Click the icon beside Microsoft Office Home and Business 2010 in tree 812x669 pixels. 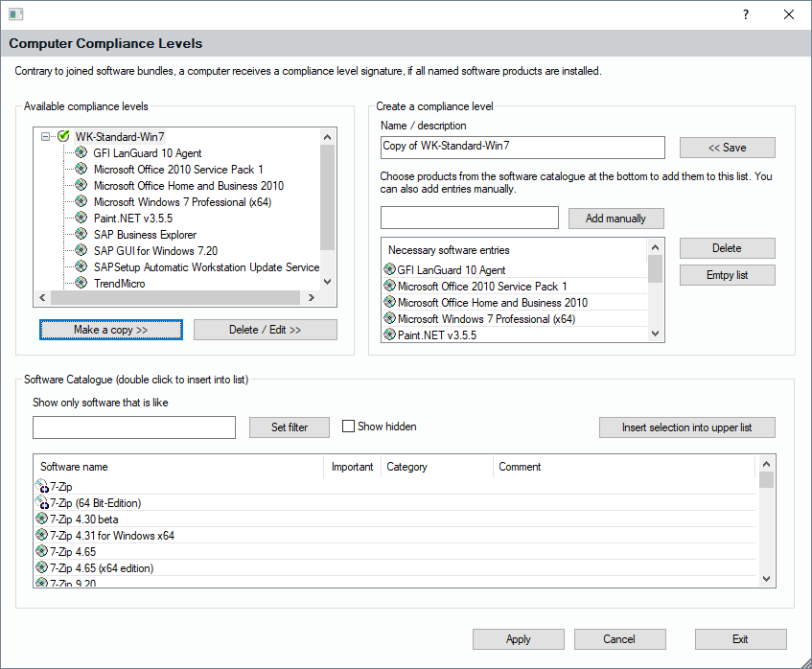point(81,185)
